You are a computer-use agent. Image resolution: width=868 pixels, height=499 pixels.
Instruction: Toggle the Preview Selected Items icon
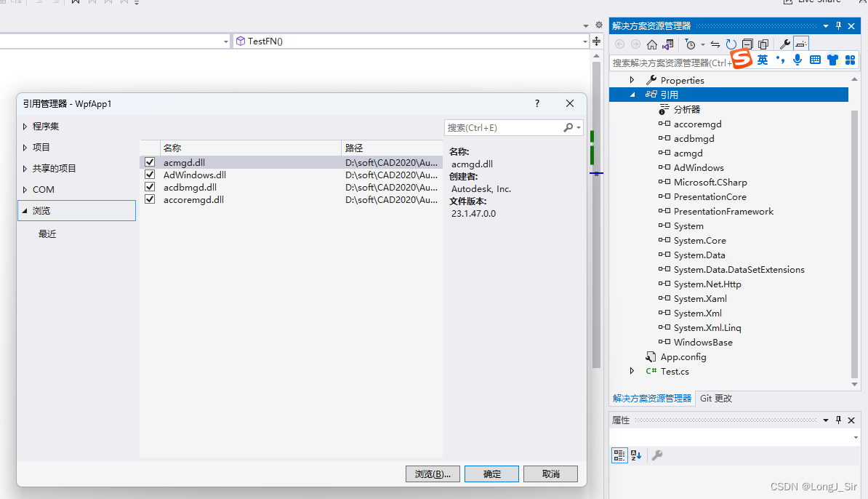(x=801, y=44)
